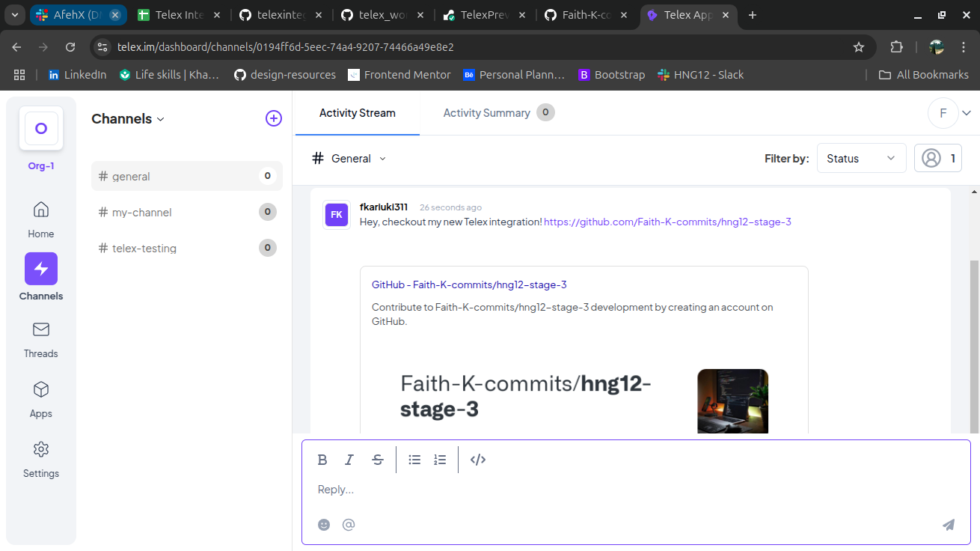Select the general channel

tap(187, 176)
